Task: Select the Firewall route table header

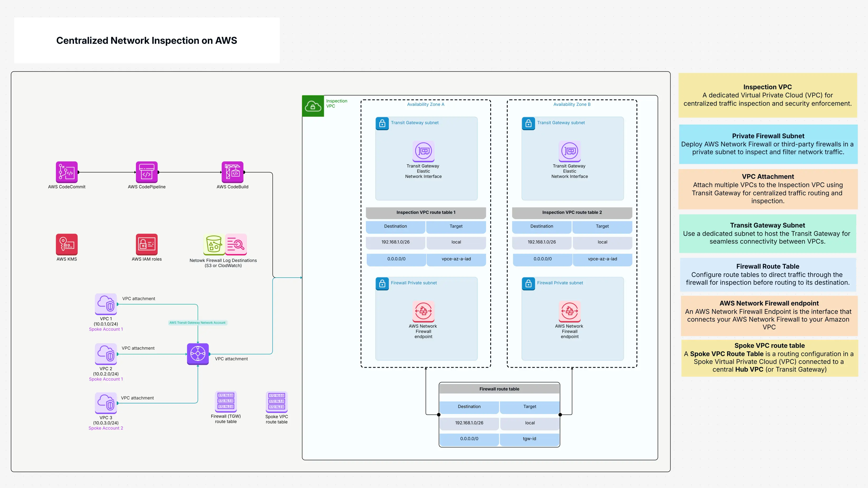Action: (499, 389)
